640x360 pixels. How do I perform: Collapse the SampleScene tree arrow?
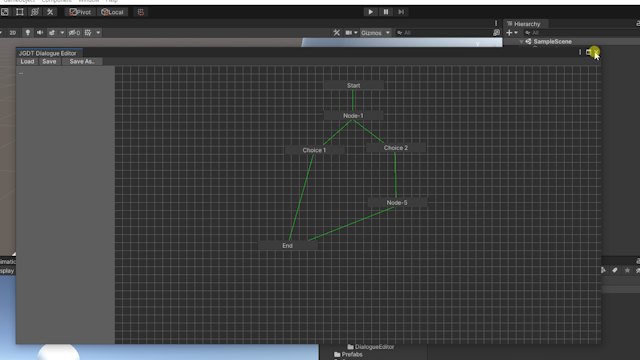pyautogui.click(x=521, y=42)
